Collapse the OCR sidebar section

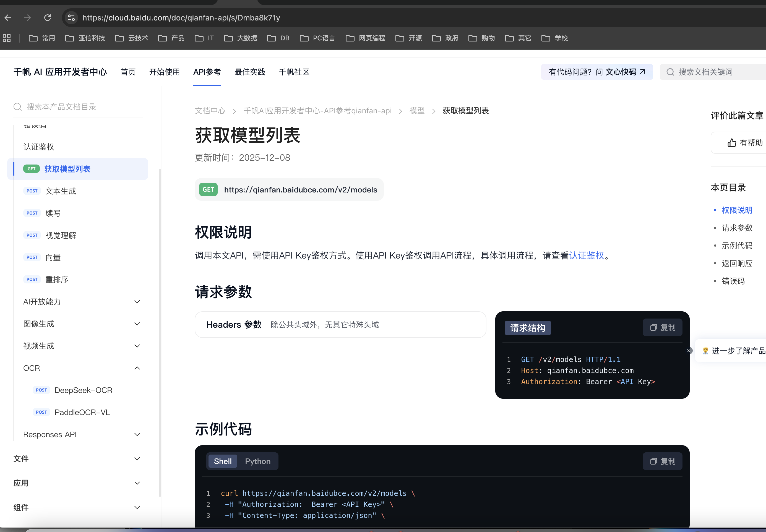[137, 368]
